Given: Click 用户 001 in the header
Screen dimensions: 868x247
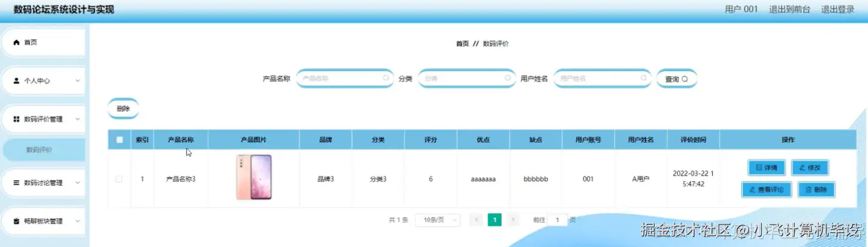Looking at the screenshot, I should tap(742, 9).
